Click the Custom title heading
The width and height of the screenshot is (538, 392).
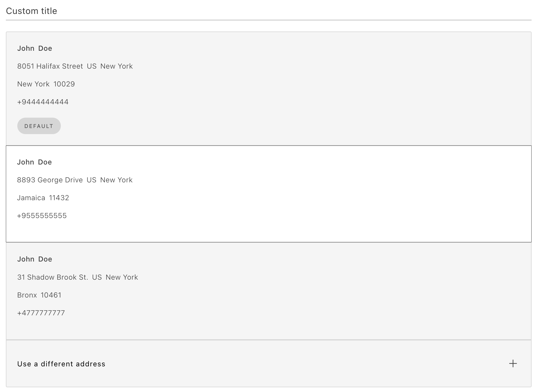coord(32,11)
